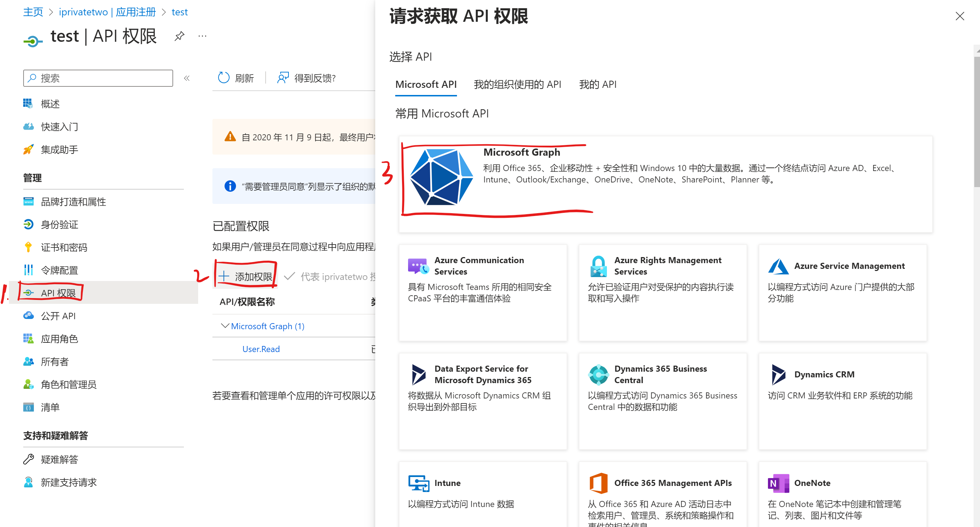Switch to Microsoft API tab

pos(426,85)
